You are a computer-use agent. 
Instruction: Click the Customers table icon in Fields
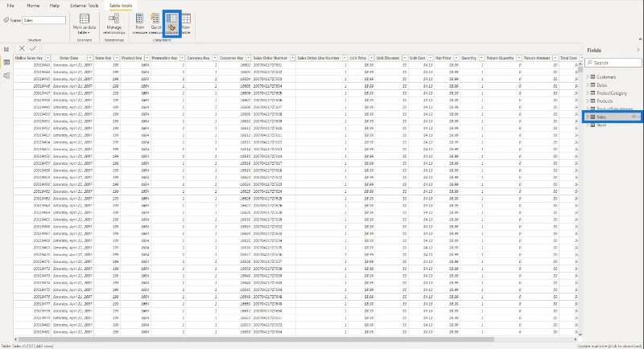pyautogui.click(x=592, y=76)
